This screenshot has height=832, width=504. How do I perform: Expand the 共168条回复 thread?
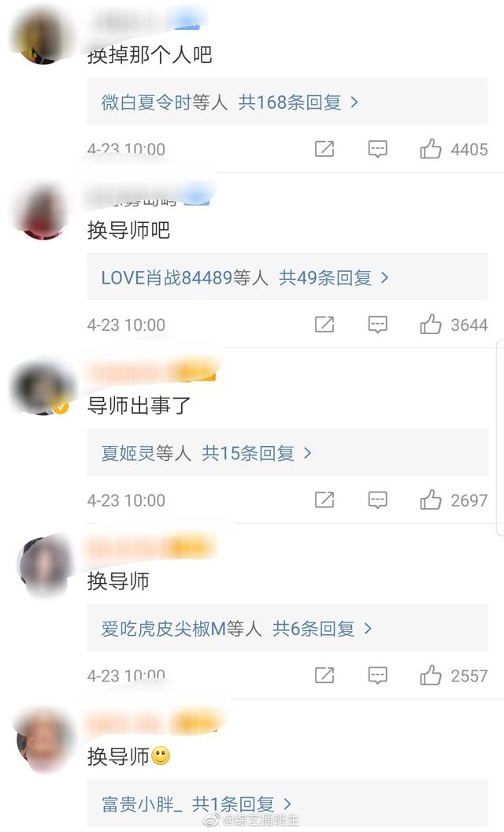[x=298, y=102]
